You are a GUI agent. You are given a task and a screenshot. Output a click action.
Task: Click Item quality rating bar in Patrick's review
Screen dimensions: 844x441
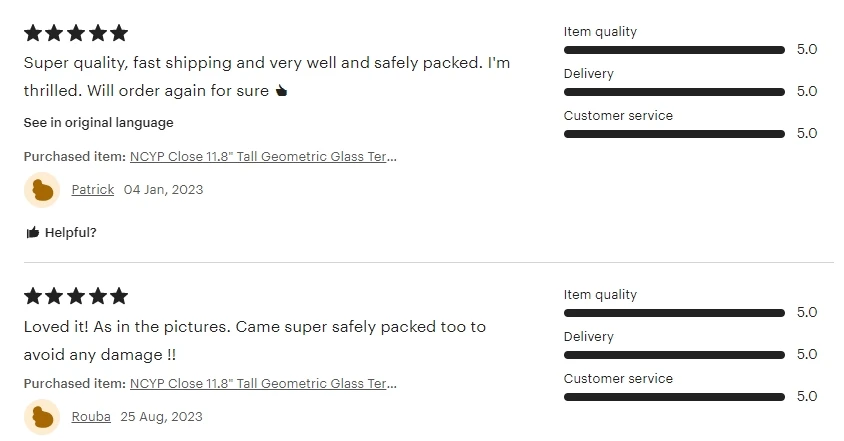674,49
